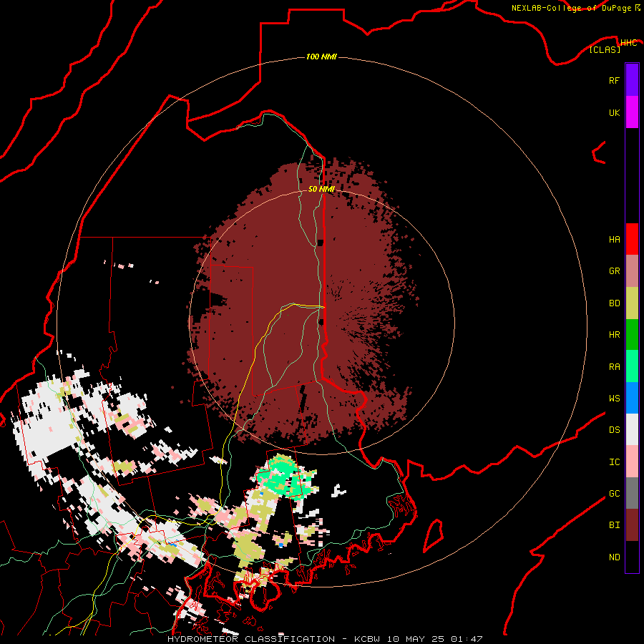Click the DS white legend swatch

coord(632,429)
